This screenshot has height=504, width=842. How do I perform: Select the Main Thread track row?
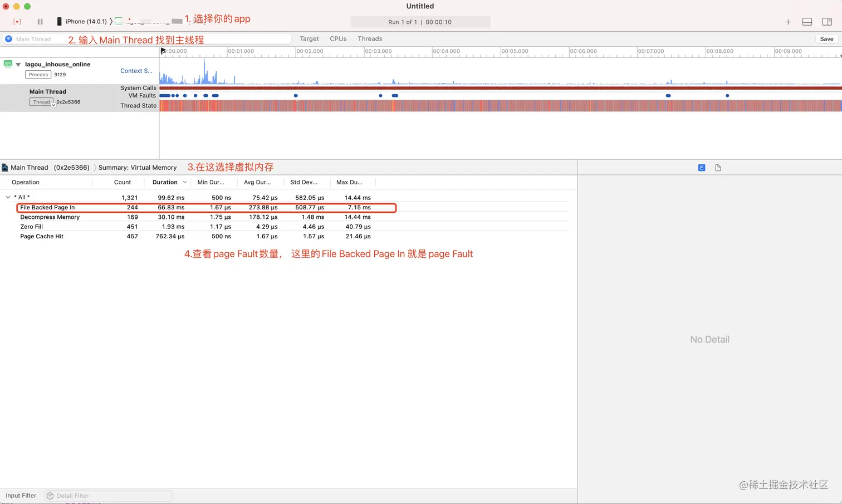80,98
